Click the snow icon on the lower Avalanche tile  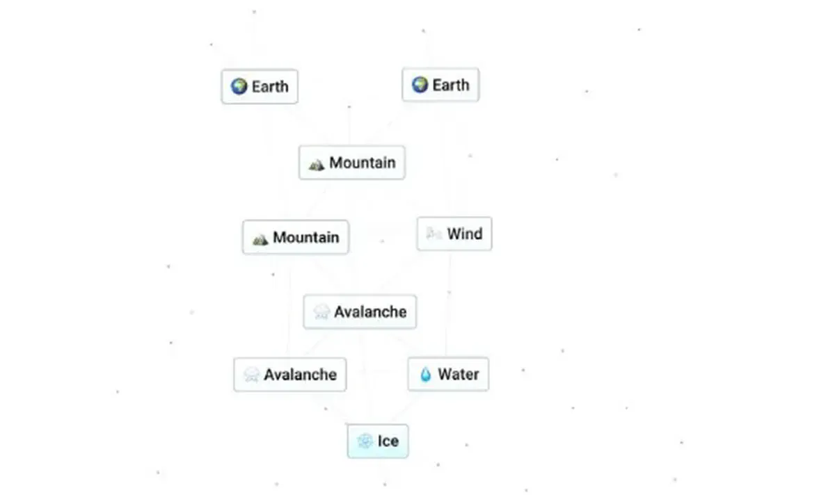pos(251,375)
